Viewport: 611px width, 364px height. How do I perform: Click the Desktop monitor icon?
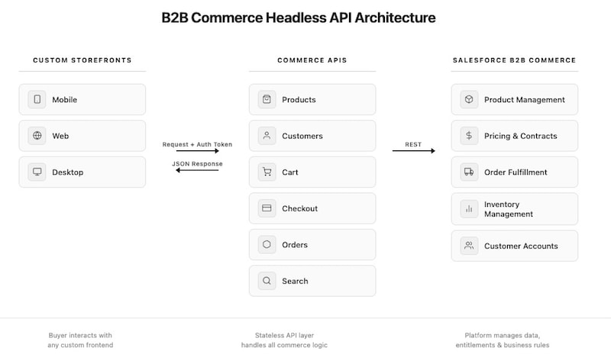coord(37,172)
